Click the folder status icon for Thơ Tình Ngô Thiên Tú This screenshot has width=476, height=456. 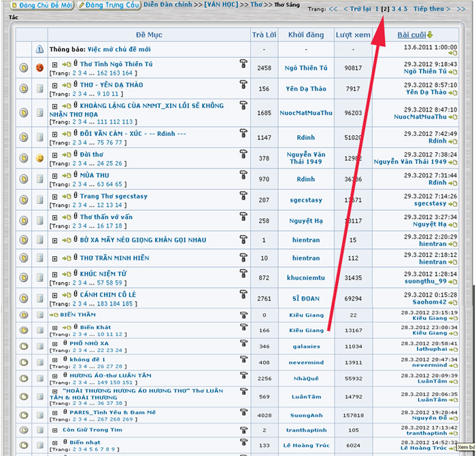pos(24,68)
